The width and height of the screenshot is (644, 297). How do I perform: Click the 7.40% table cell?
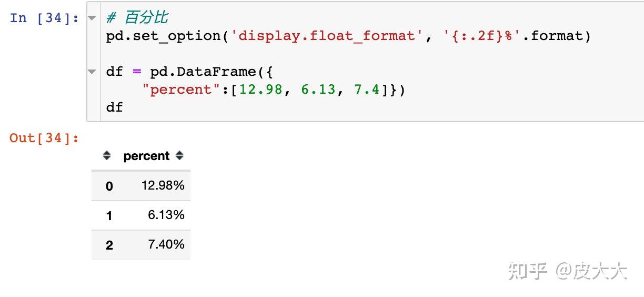(x=166, y=244)
